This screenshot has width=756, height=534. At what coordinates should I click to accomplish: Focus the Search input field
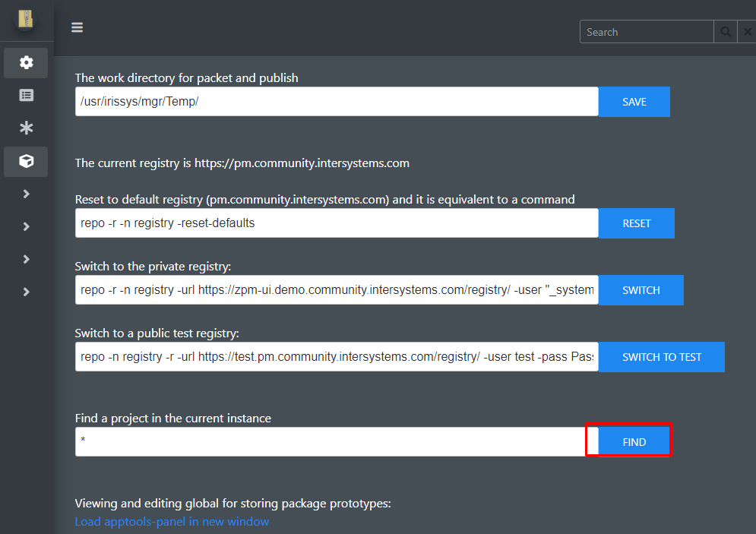tap(647, 32)
